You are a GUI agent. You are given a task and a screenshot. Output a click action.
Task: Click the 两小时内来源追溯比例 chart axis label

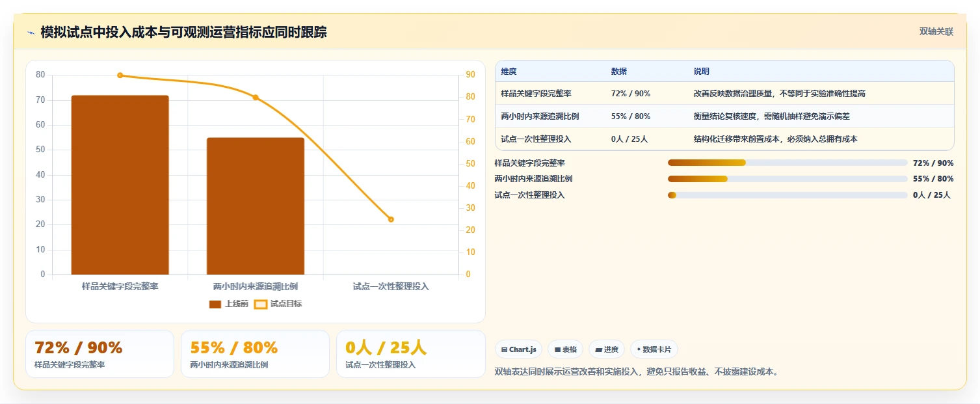pyautogui.click(x=256, y=286)
